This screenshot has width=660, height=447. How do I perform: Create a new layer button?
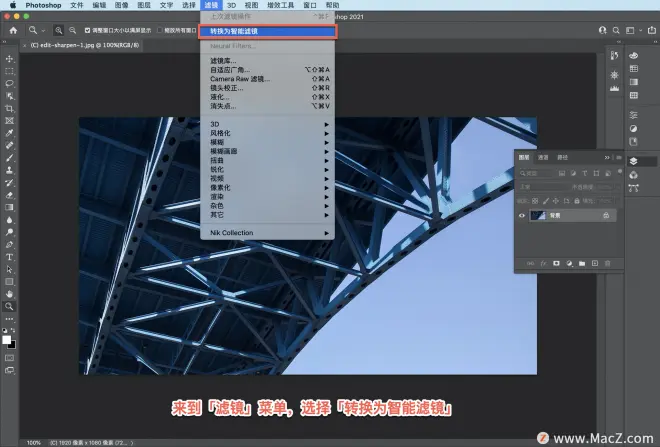point(595,263)
